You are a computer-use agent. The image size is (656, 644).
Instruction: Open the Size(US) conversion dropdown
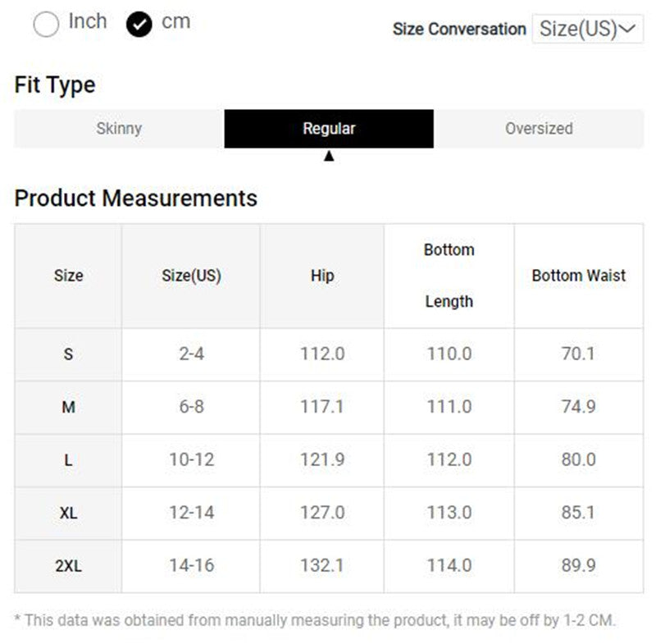click(587, 30)
